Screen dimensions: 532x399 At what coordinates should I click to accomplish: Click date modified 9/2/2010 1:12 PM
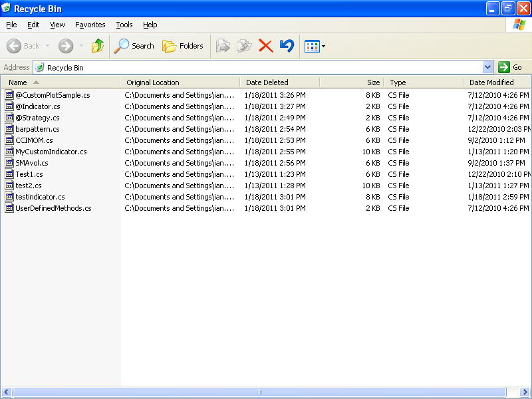tap(496, 140)
